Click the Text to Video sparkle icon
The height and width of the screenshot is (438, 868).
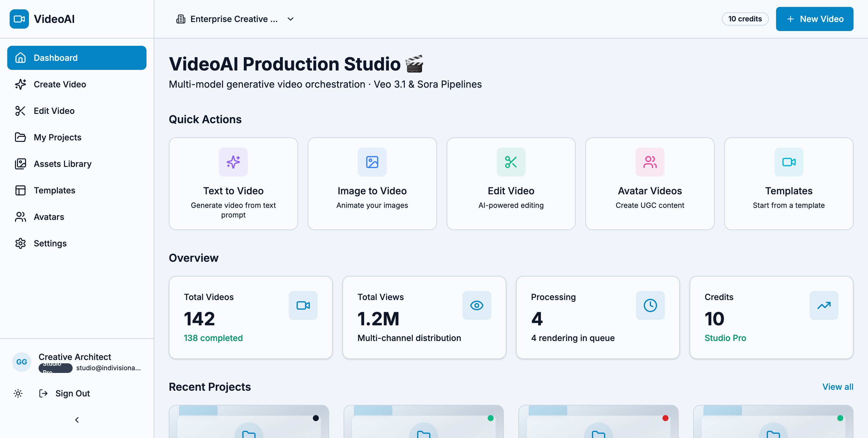[233, 162]
